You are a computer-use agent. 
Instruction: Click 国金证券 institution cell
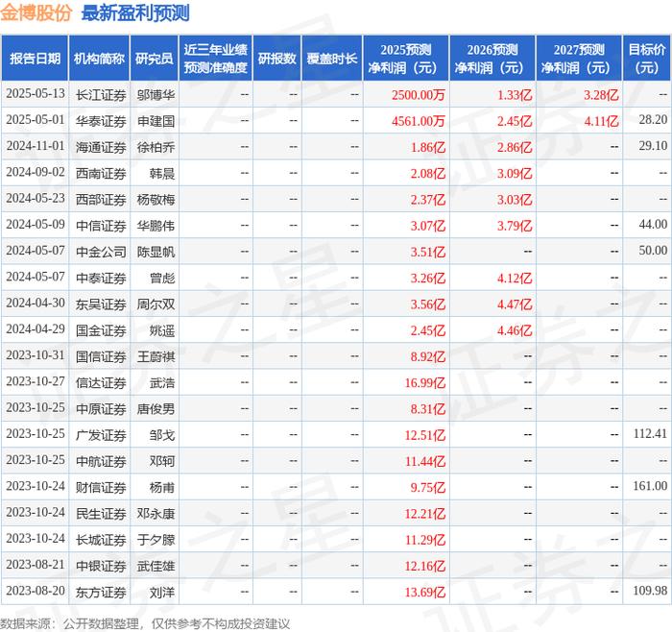(x=101, y=330)
